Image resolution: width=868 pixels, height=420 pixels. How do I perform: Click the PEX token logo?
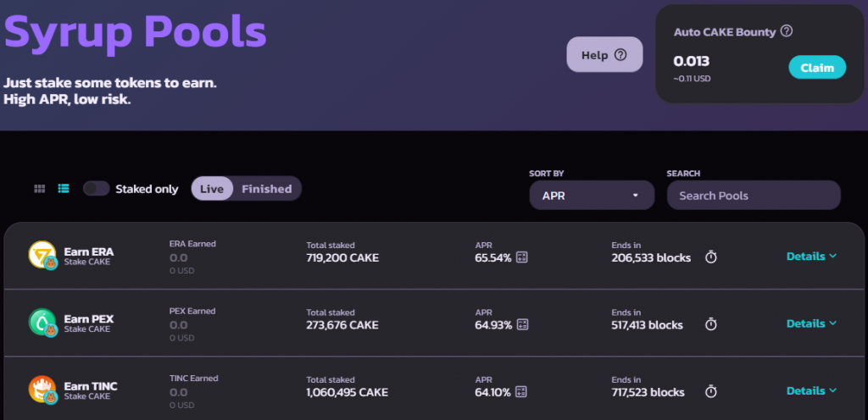tap(42, 322)
